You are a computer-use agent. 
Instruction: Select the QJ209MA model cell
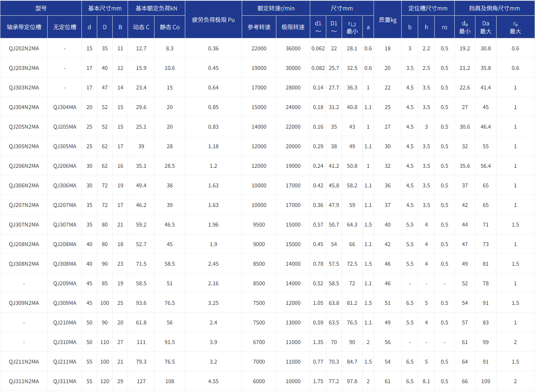tap(65, 283)
